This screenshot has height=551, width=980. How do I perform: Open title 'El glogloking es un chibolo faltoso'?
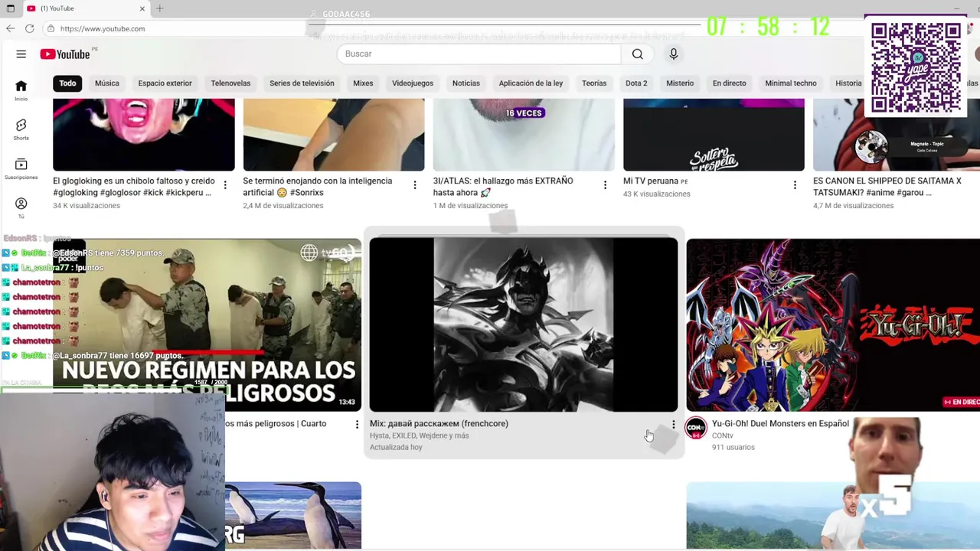134,187
